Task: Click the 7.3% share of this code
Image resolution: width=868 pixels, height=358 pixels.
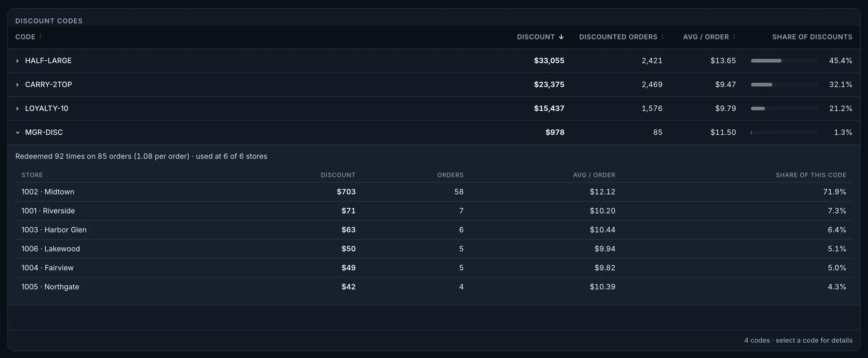Action: (x=837, y=211)
